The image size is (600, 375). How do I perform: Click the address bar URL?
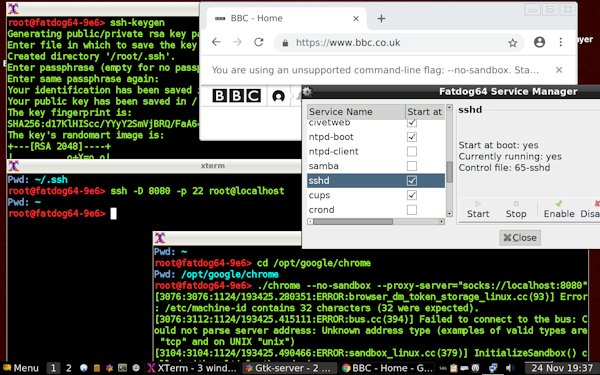[x=348, y=42]
